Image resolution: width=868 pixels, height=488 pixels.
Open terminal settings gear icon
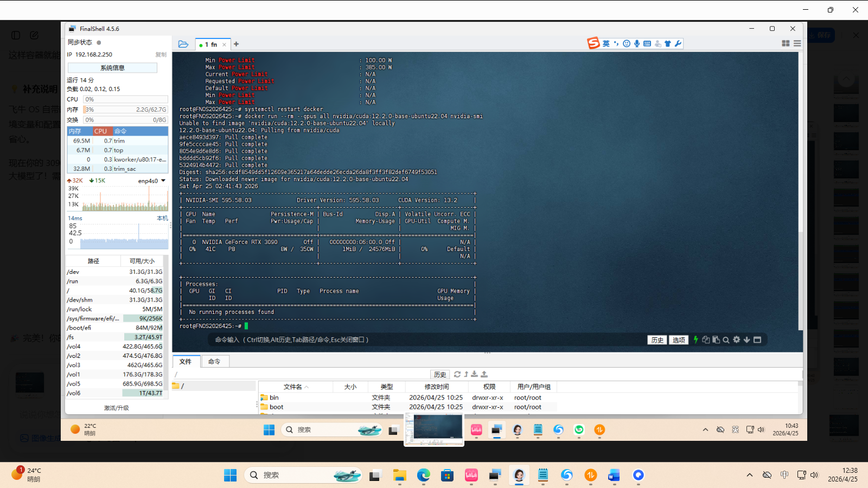click(736, 340)
